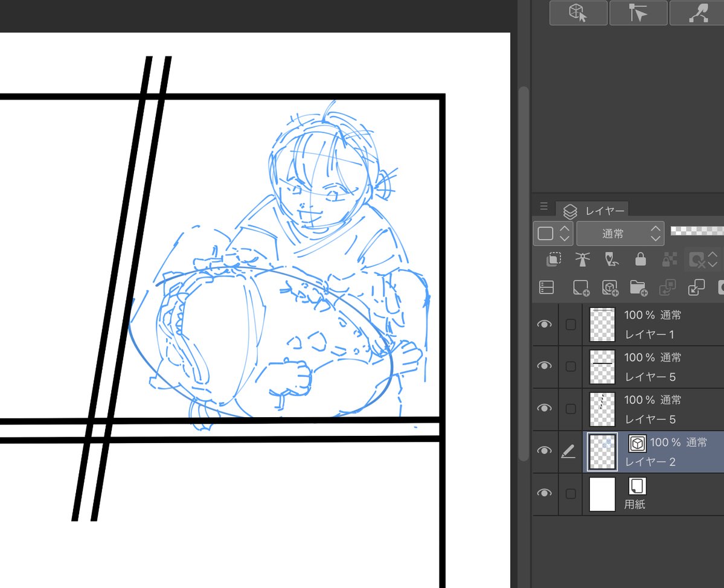
Task: Hide レイヤー 5 with horizontal line thumbnail
Action: point(545,366)
